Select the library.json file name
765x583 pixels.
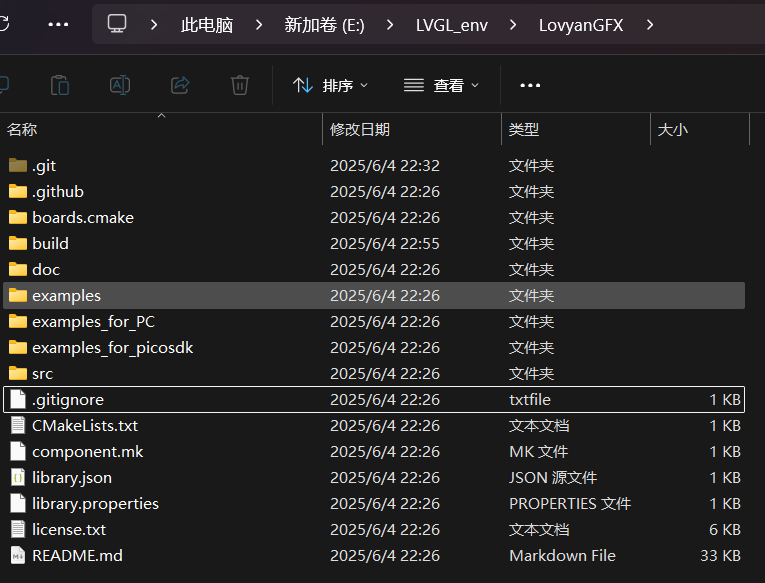[72, 478]
